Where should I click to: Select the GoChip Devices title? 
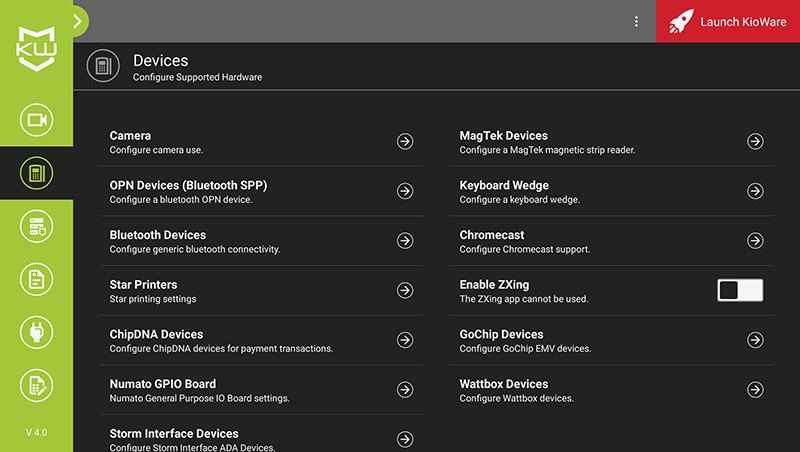coord(502,334)
